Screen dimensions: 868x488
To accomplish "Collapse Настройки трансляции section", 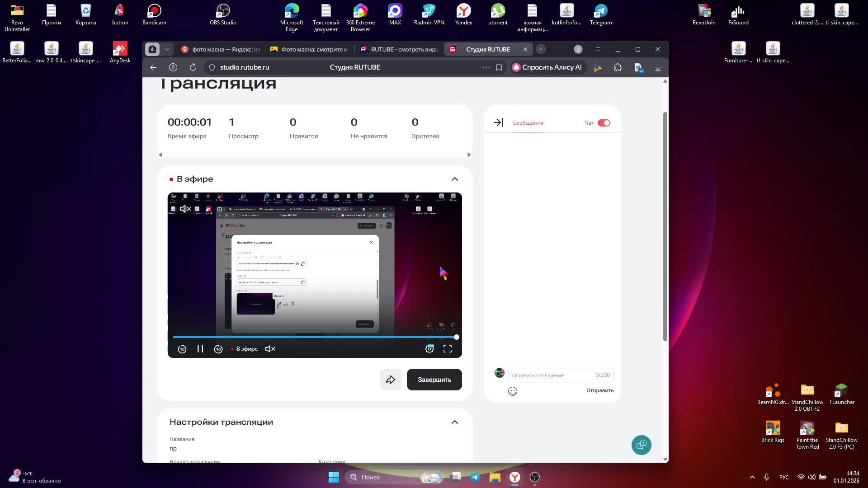I will tap(454, 422).
